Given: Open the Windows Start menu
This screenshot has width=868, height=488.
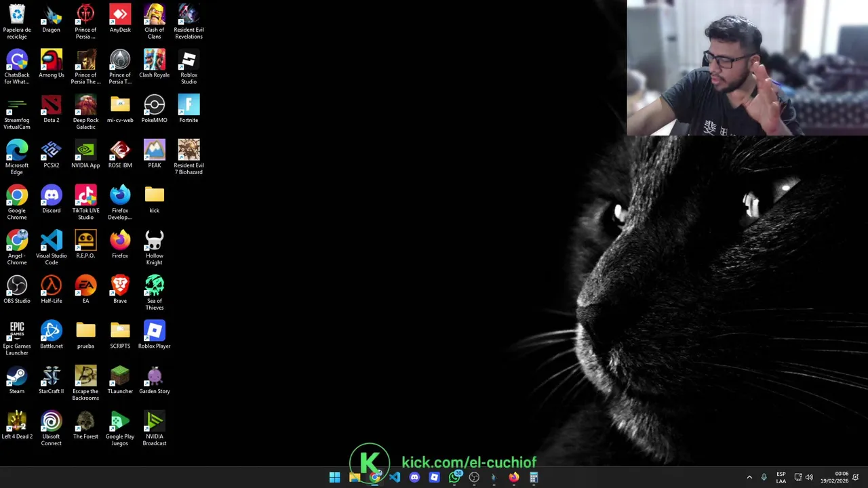Looking at the screenshot, I should [x=334, y=477].
